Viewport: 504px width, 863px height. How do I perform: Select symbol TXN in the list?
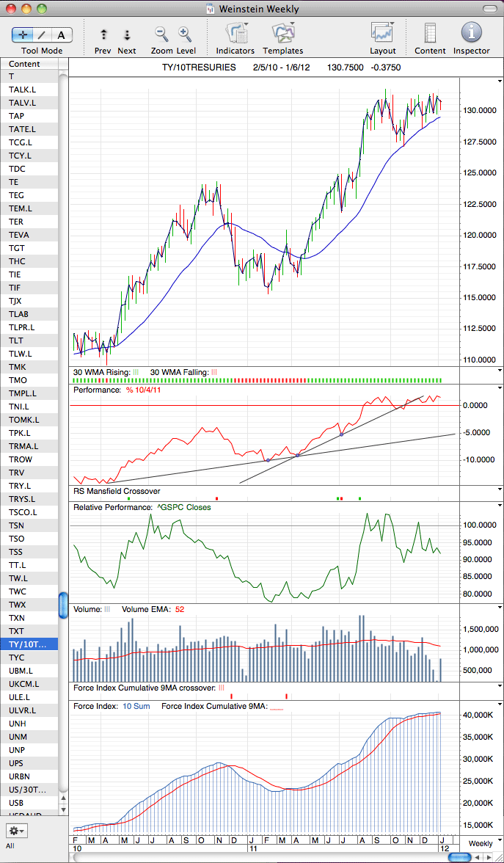pyautogui.click(x=29, y=618)
